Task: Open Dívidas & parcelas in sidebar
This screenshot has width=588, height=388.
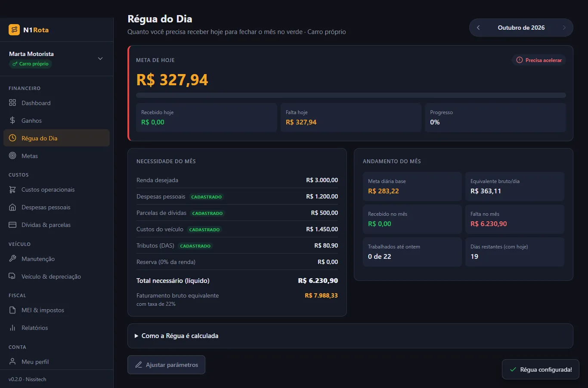Action: tap(56, 225)
